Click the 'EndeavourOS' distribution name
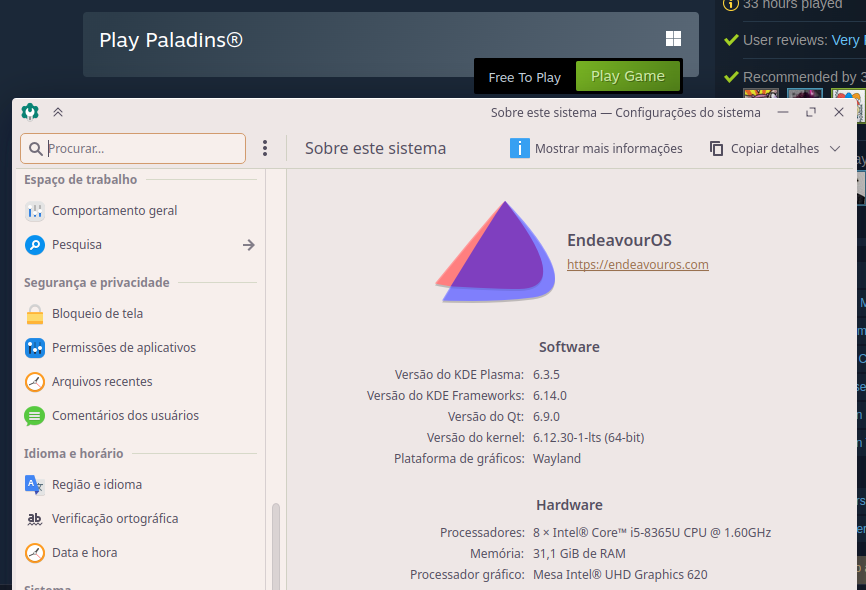The width and height of the screenshot is (866, 590). point(620,240)
